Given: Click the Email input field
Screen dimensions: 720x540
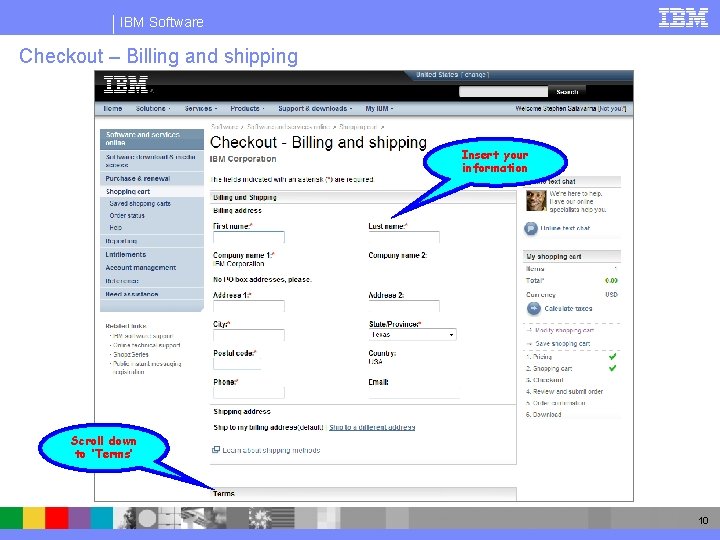Looking at the screenshot, I should point(414,393).
